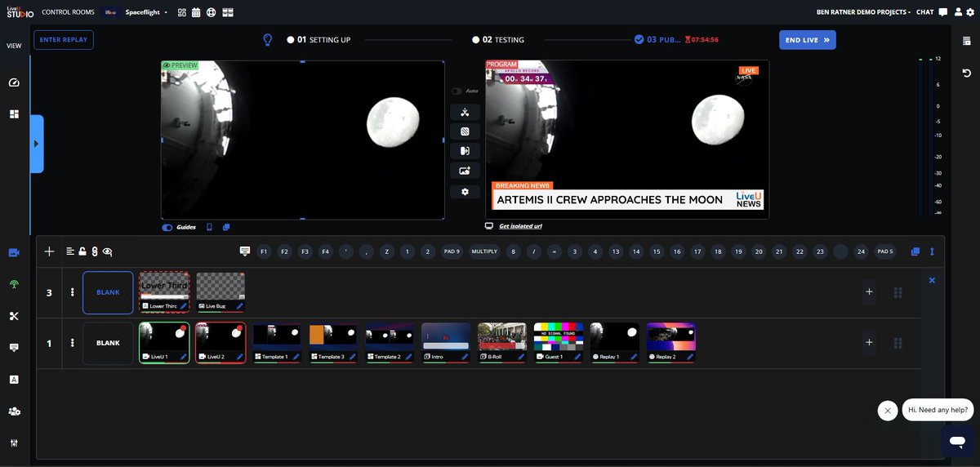
Task: Open the QR grid icon in top bar
Action: [181, 12]
